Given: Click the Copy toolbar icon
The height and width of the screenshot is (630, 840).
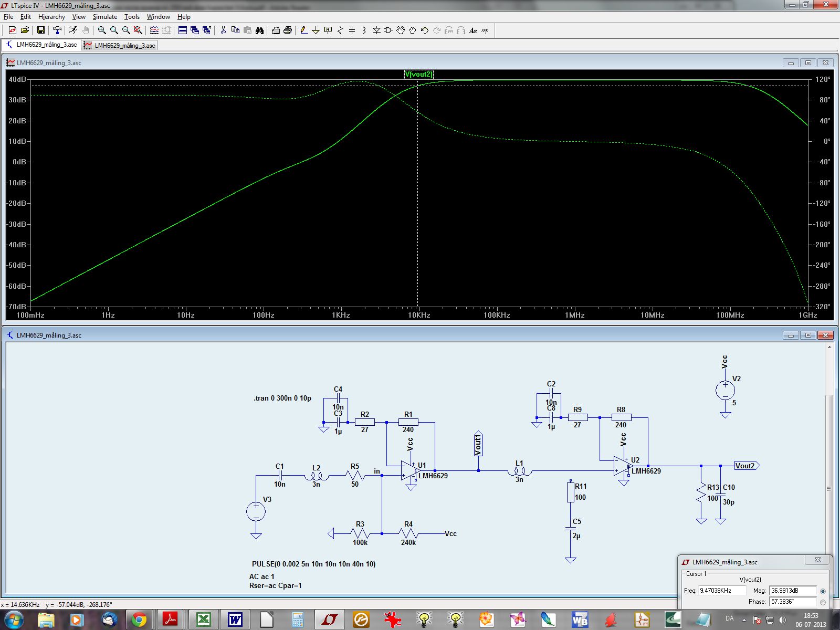Looking at the screenshot, I should 235,30.
